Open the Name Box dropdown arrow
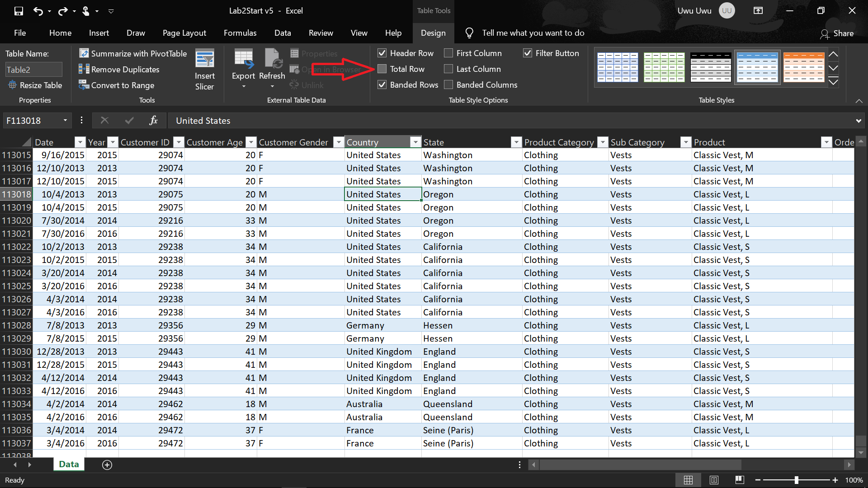The width and height of the screenshot is (868, 488). tap(65, 120)
